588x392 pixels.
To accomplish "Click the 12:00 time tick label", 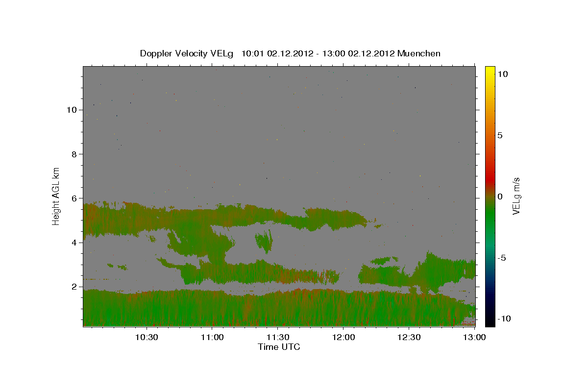I will pos(343,337).
